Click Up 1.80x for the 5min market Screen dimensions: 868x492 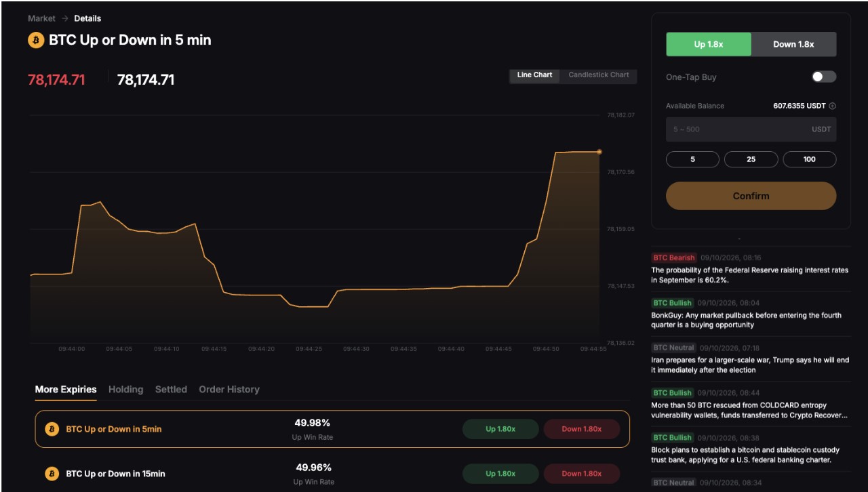pos(500,429)
